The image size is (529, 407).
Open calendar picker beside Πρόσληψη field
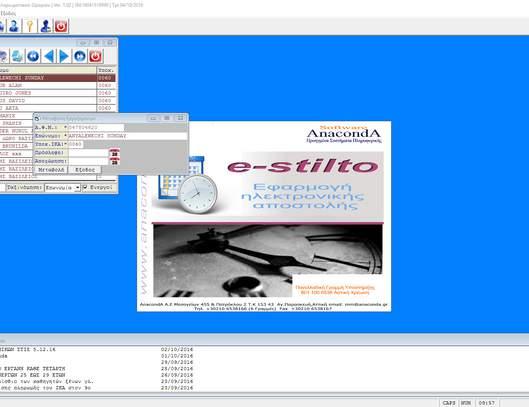[114, 153]
